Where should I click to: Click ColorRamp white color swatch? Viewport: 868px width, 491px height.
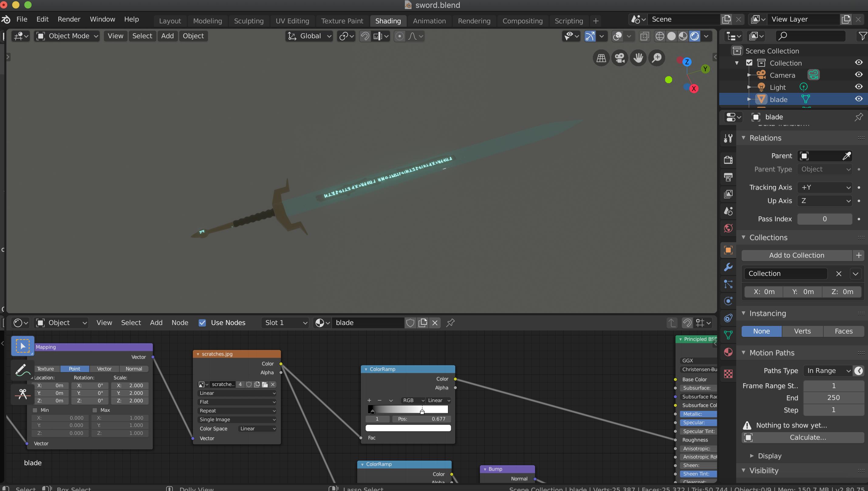[x=408, y=428]
